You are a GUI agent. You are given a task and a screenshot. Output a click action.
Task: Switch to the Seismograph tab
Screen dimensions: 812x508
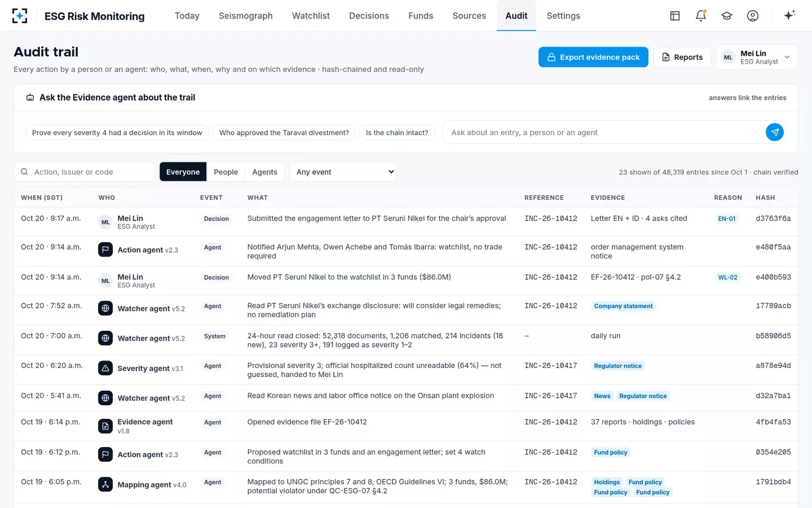point(246,16)
